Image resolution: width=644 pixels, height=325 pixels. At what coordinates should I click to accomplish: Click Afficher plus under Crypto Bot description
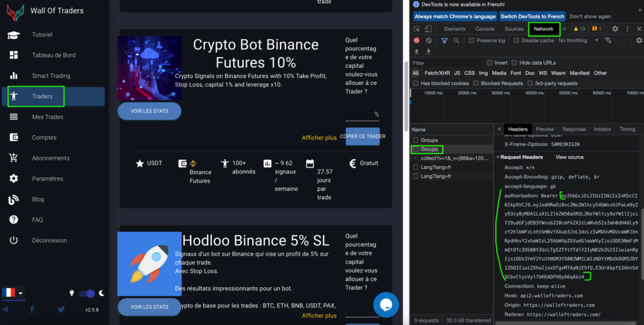pyautogui.click(x=319, y=138)
